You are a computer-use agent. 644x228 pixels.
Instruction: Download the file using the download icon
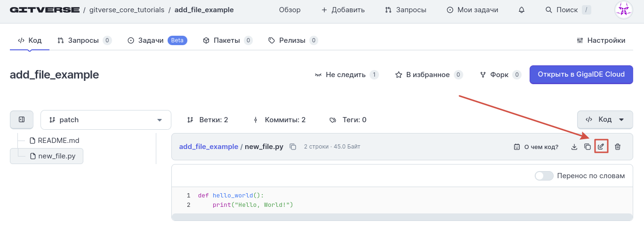point(574,147)
